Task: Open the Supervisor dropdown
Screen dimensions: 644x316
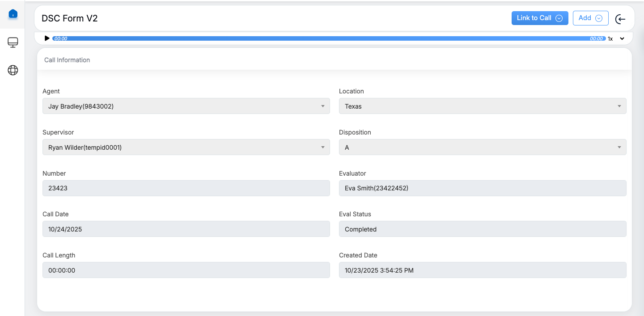Action: point(186,147)
